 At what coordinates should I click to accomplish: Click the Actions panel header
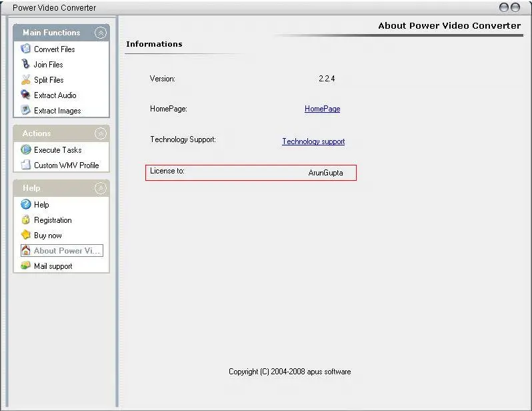(x=37, y=133)
